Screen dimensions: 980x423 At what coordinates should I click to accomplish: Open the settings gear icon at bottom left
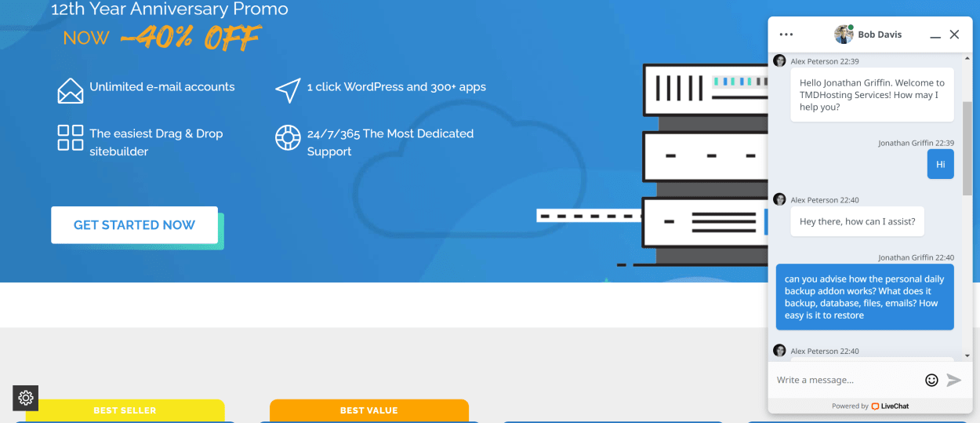[26, 398]
